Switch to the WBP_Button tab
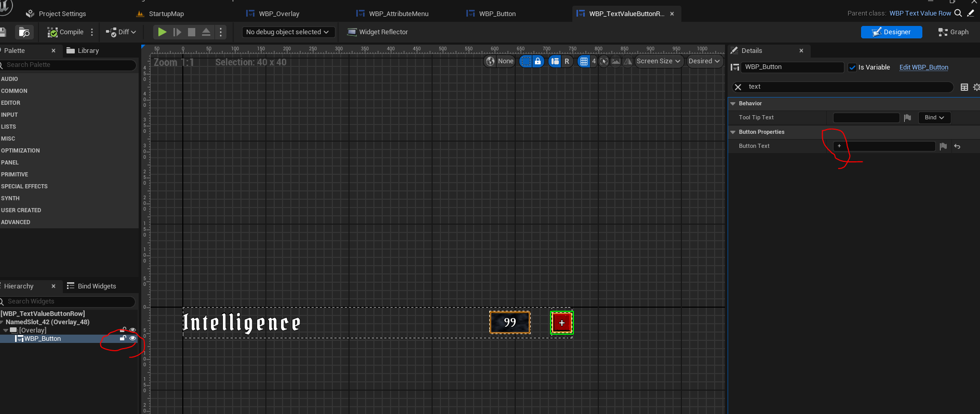 click(491, 14)
